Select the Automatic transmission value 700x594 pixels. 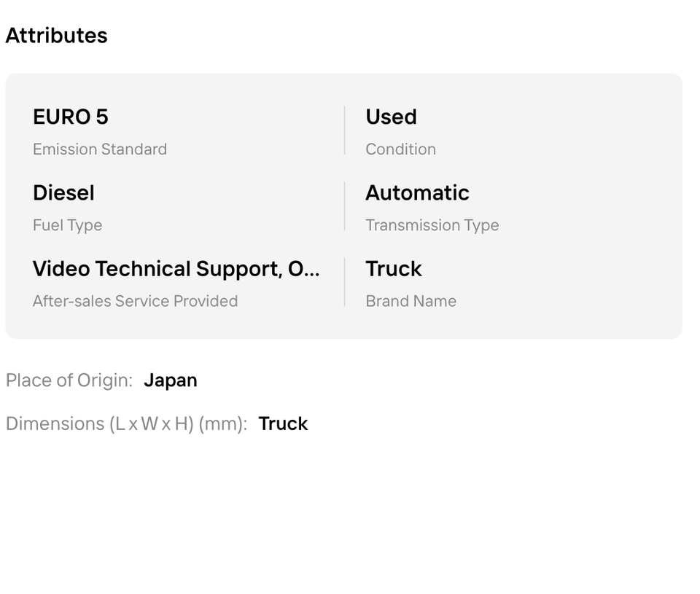[417, 192]
